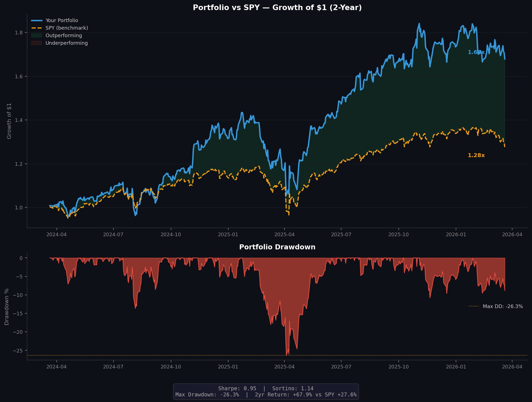Click the 1.6 tick on the growth axis
The height and width of the screenshot is (402, 532).
point(19,76)
